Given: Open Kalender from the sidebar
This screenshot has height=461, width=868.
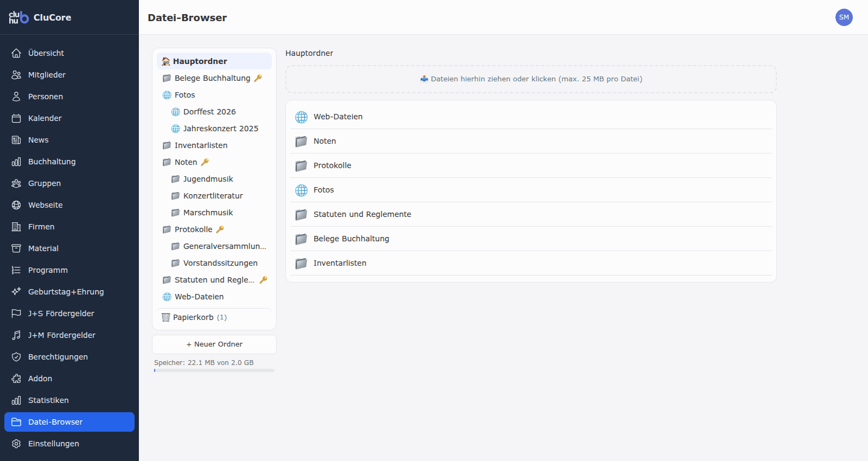Looking at the screenshot, I should pos(69,118).
